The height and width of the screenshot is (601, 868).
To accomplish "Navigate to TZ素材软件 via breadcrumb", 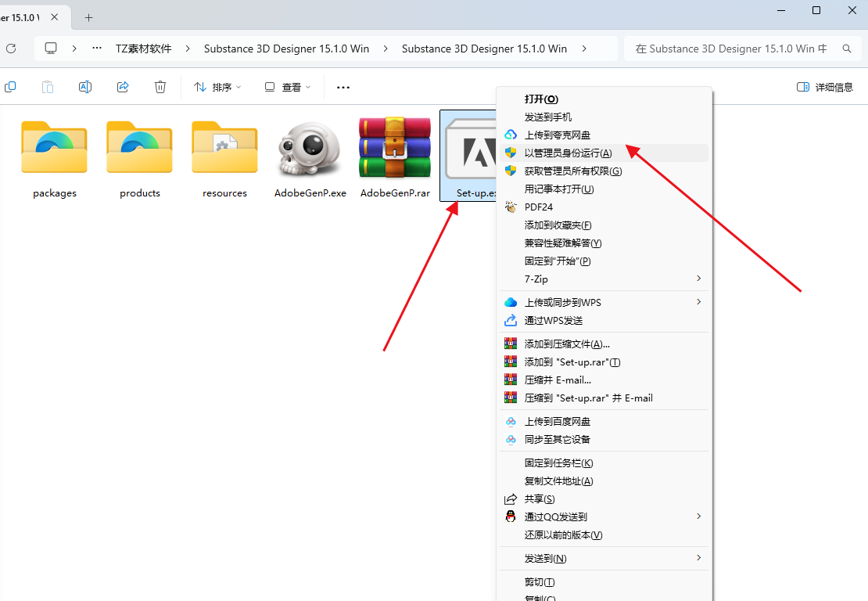I will point(145,48).
